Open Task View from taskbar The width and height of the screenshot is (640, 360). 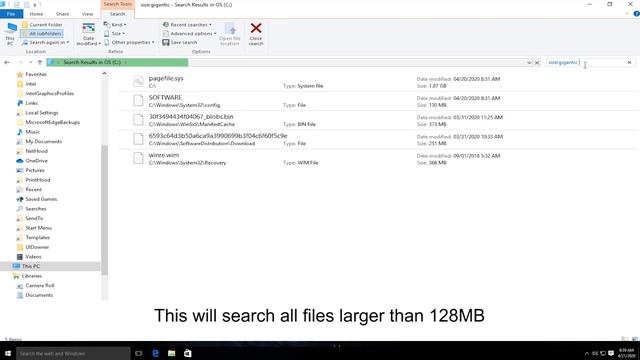[139, 353]
